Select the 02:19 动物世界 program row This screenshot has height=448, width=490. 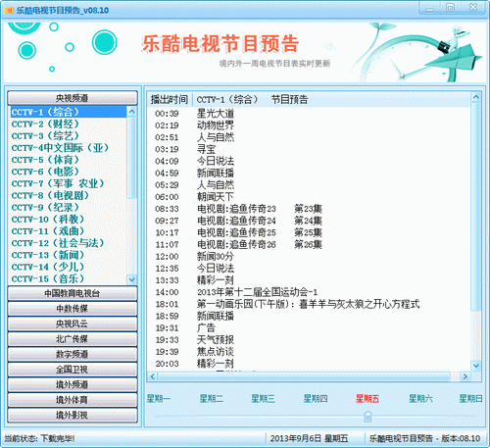tap(309, 125)
